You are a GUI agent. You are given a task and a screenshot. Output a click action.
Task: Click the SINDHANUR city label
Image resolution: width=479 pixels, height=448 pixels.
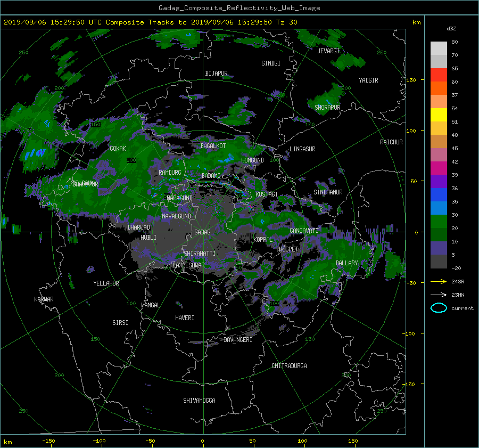tap(328, 192)
